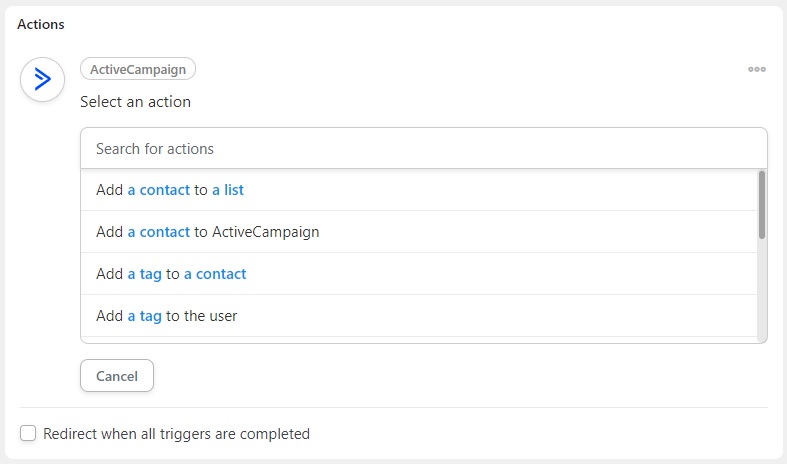Select Add a tag to a contact

pyautogui.click(x=419, y=274)
